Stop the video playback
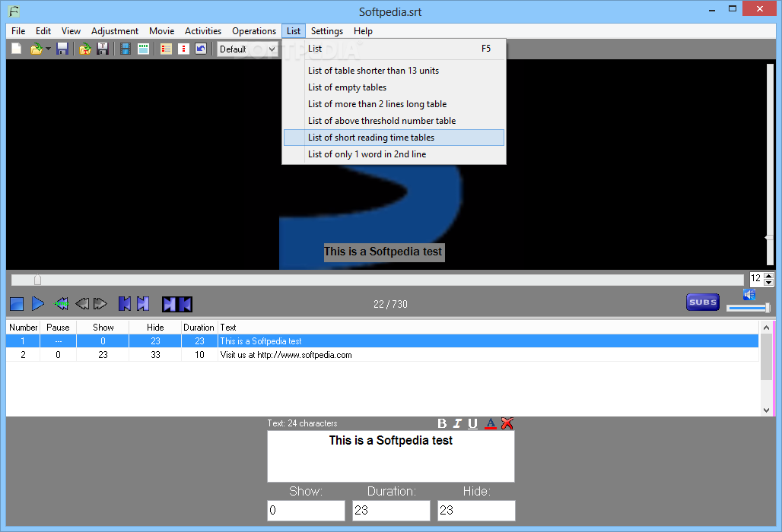The height and width of the screenshot is (532, 782). coord(17,304)
